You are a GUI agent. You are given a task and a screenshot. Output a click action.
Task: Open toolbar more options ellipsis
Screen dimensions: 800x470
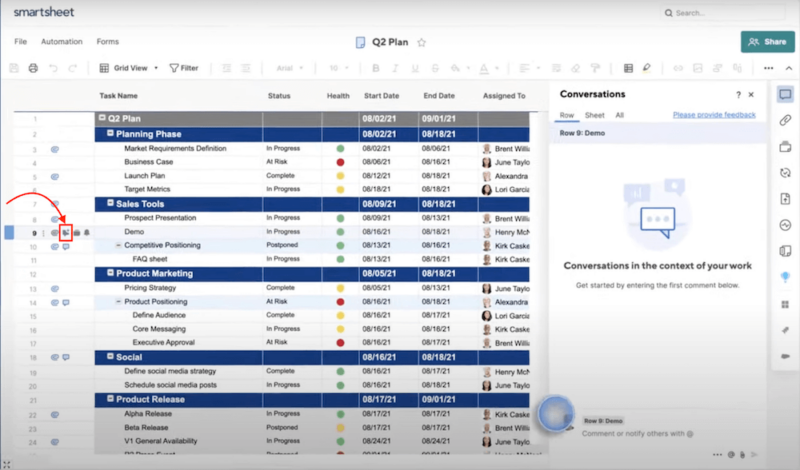(768, 68)
